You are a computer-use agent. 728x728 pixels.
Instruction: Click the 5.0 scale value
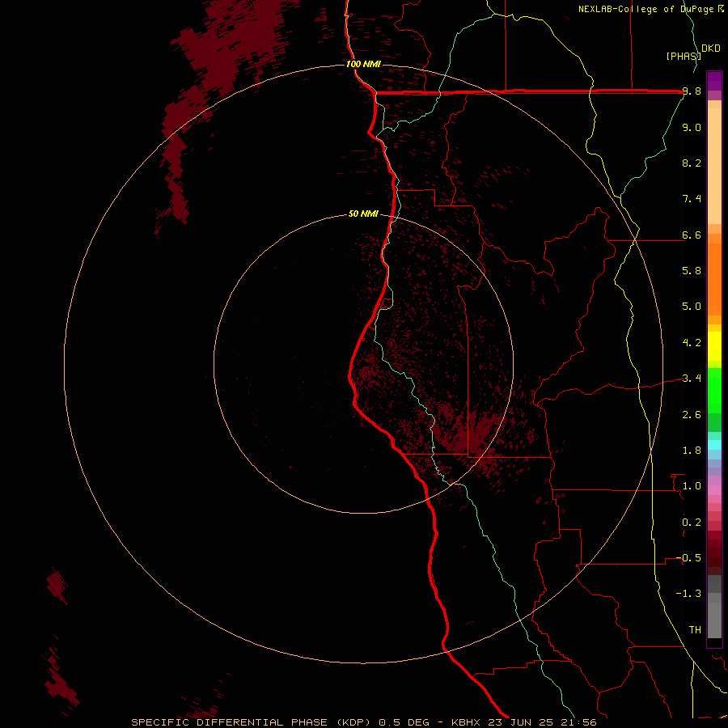click(x=692, y=307)
